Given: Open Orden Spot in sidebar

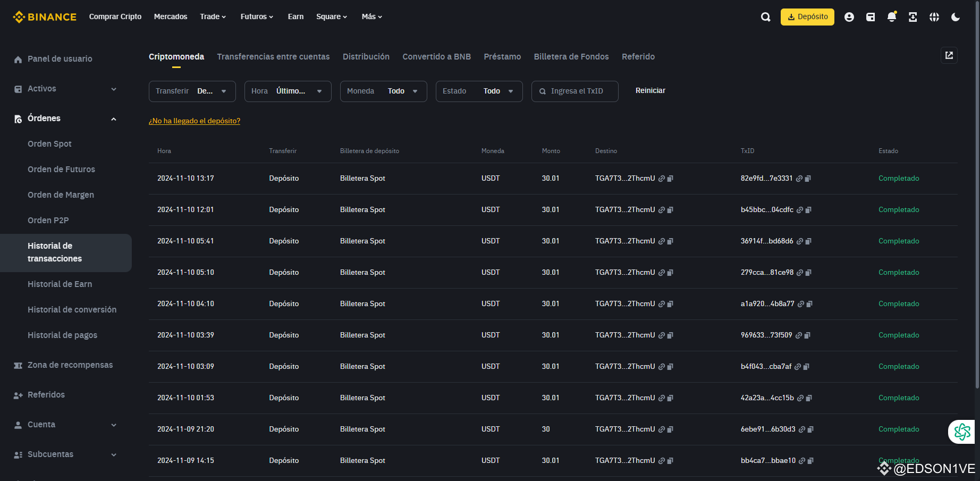Looking at the screenshot, I should click(49, 144).
